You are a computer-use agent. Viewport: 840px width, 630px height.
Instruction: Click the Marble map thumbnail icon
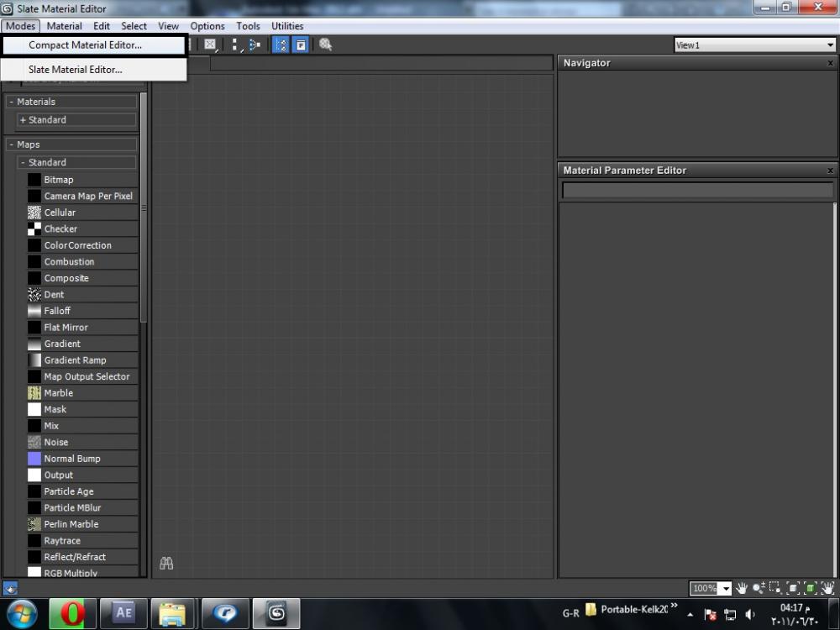coord(34,393)
